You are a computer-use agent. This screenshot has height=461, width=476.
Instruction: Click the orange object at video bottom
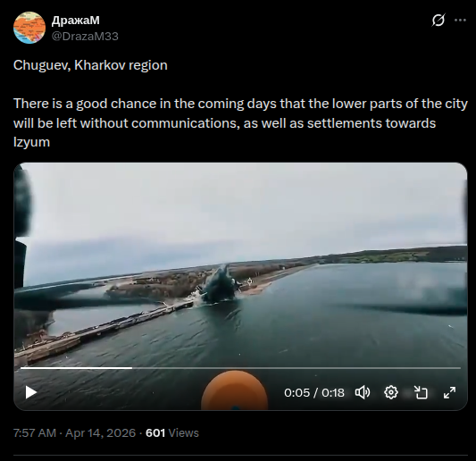tap(234, 390)
